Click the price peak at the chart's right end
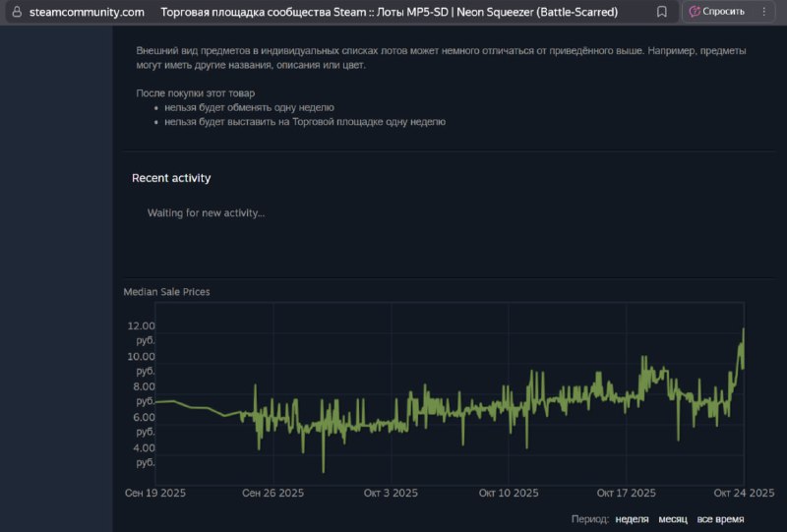This screenshot has height=532, width=787. point(744,329)
